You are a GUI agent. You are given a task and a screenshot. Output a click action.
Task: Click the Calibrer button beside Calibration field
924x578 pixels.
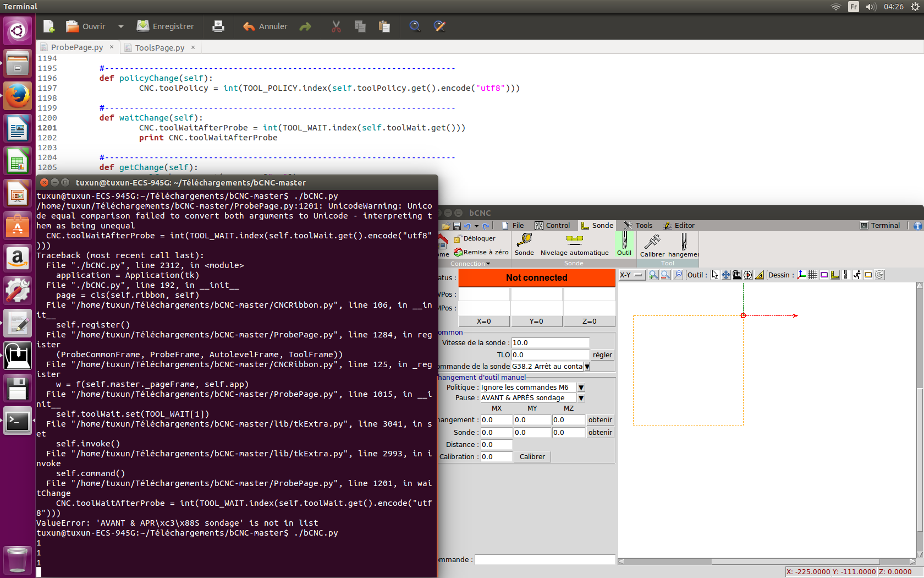point(532,457)
